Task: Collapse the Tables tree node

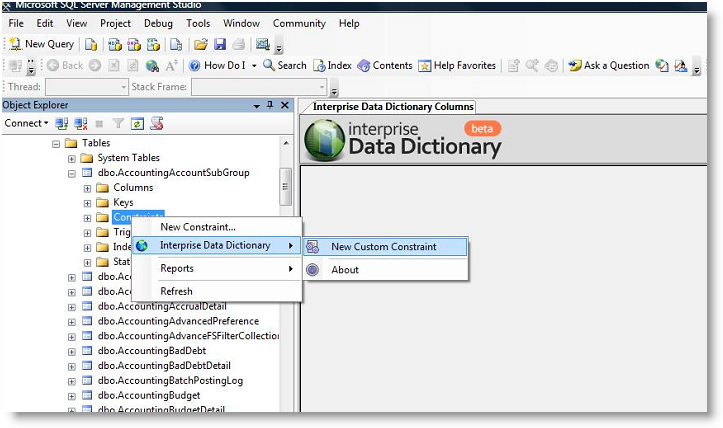Action: (x=57, y=143)
